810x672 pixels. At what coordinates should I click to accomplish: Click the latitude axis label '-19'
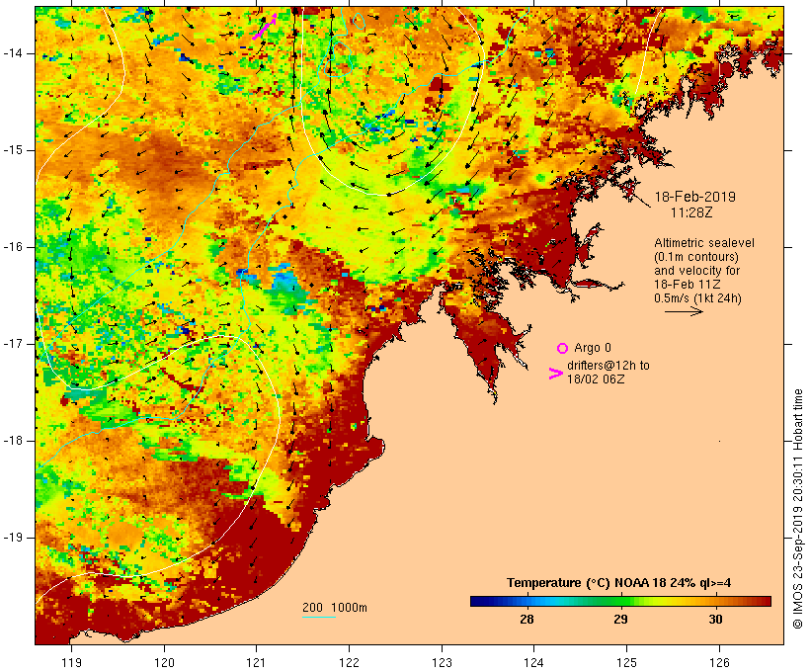point(13,538)
